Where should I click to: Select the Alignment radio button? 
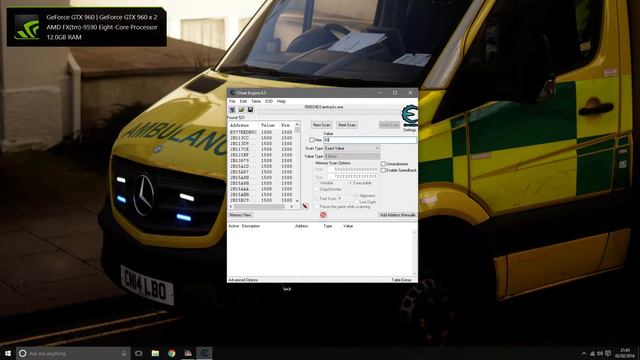coord(357,196)
